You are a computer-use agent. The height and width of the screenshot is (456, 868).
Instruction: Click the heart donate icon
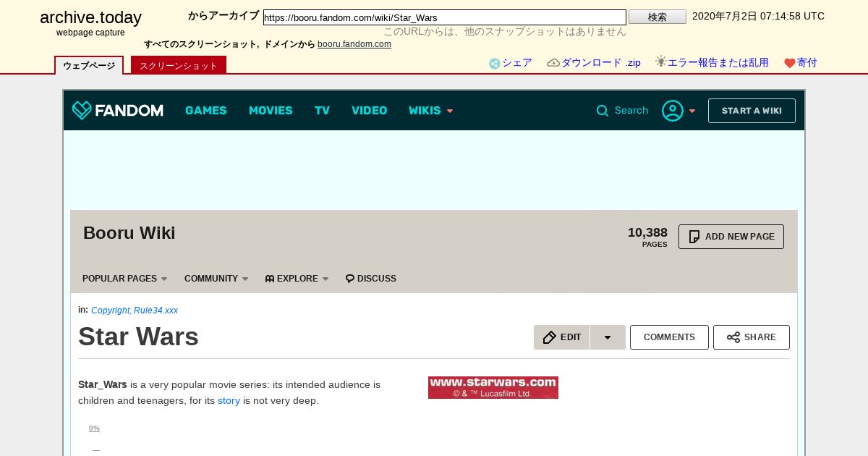(790, 64)
